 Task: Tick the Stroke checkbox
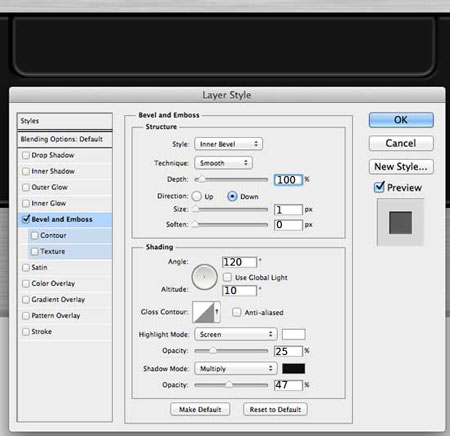26,331
